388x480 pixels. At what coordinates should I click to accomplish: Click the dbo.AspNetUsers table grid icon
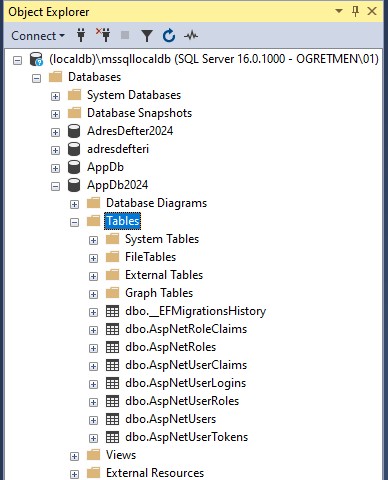tap(112, 419)
